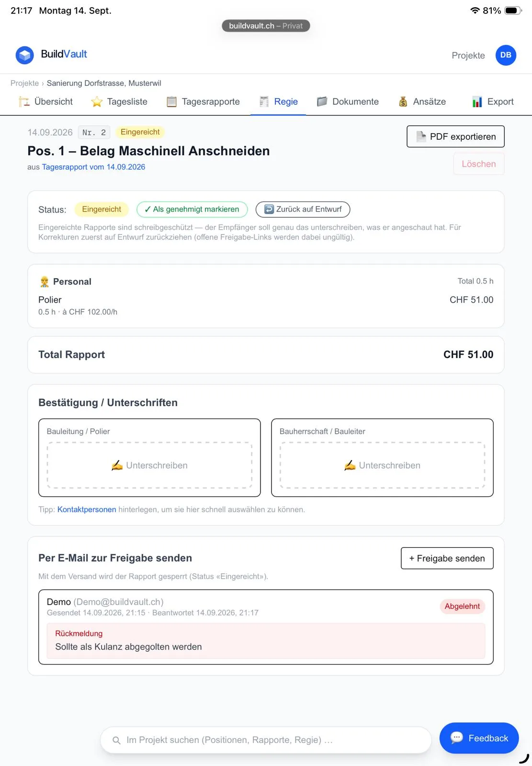Click the bar chart icon beside Export
Image resolution: width=532 pixels, height=766 pixels.
[x=477, y=101]
